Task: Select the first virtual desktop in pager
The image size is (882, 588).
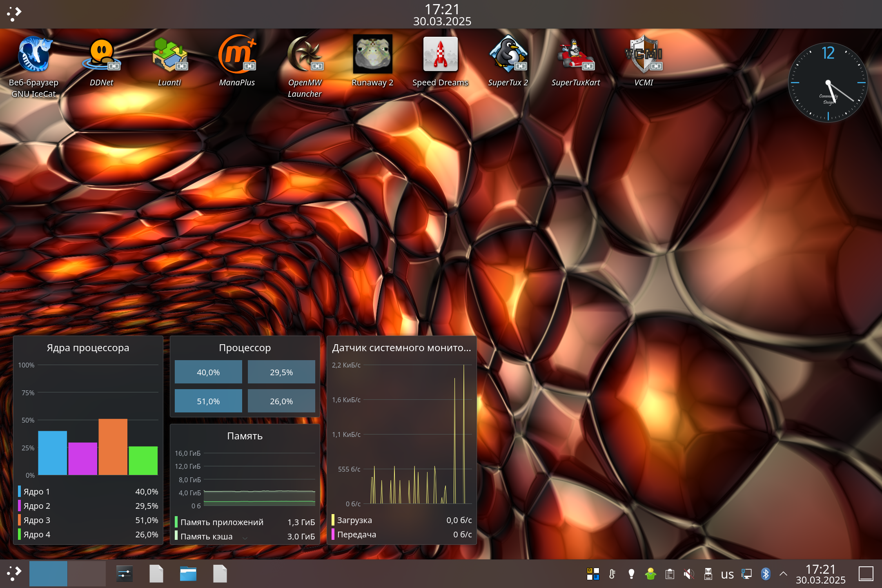Action: (x=48, y=574)
